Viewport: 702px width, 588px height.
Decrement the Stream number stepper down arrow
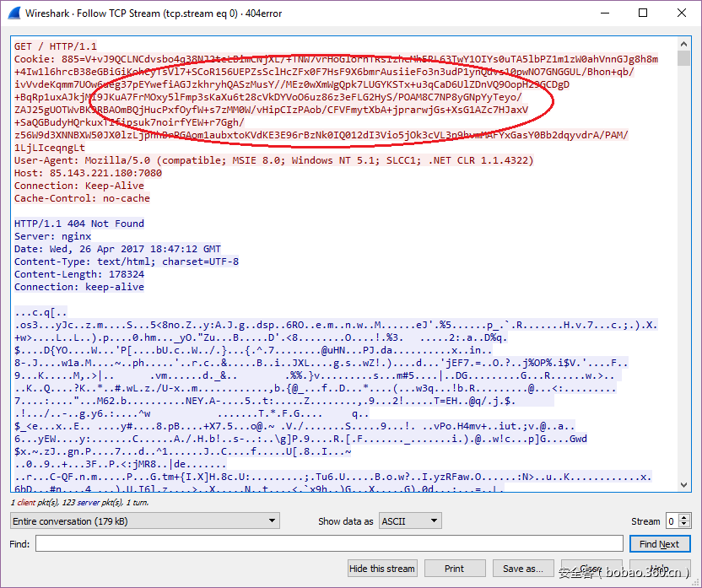[684, 525]
